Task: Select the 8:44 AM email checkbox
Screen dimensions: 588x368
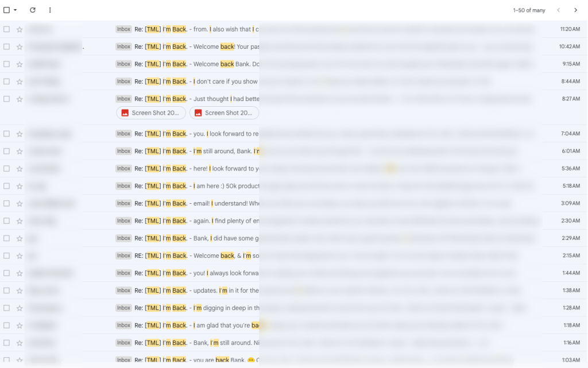Action: (x=7, y=82)
